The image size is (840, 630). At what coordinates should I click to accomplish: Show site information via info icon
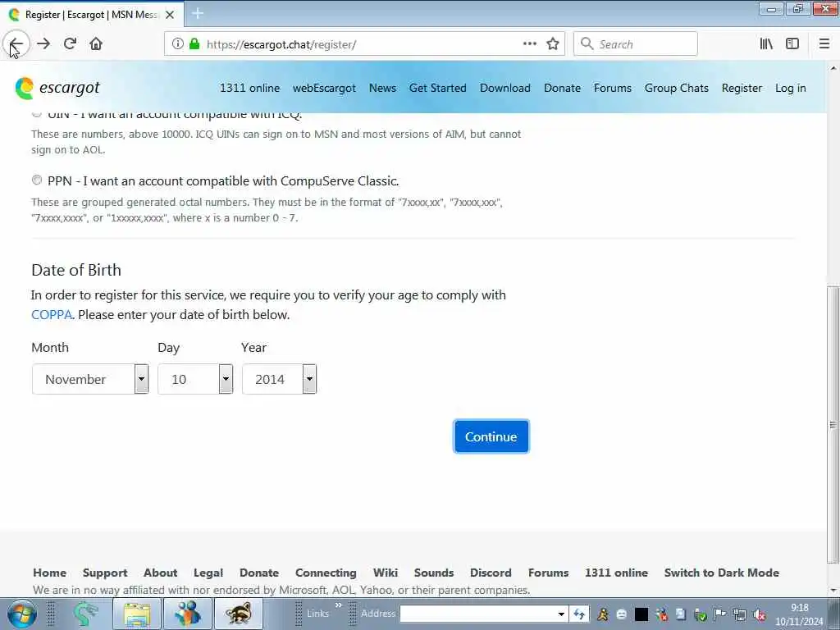[x=177, y=44]
